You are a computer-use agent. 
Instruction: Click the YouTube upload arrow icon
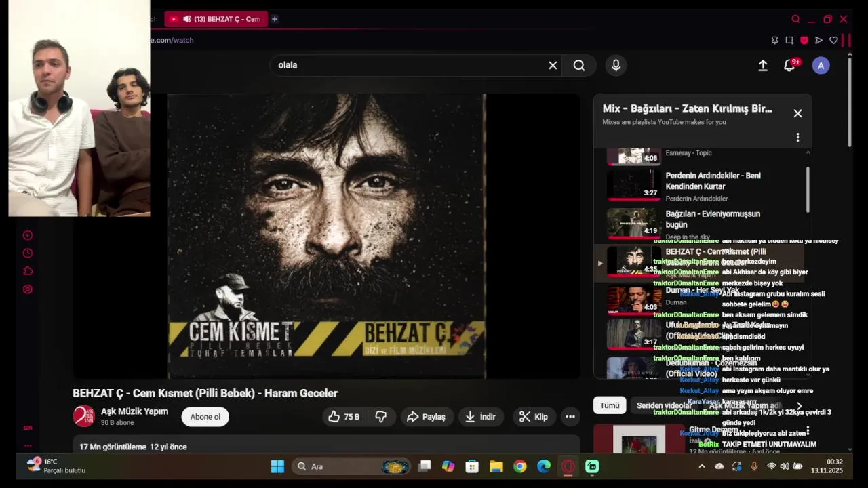pyautogui.click(x=763, y=65)
